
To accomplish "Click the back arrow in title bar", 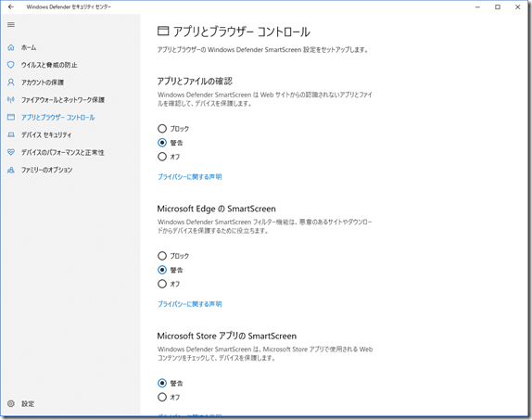I will 11,6.
